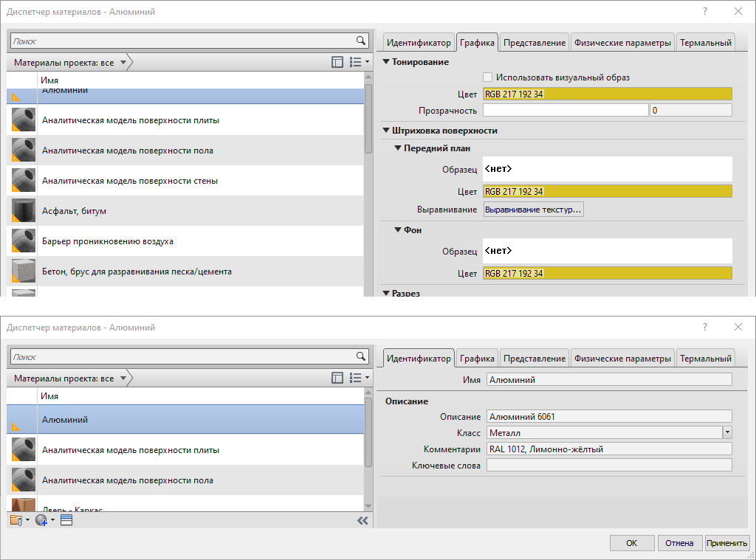The image size is (756, 560).
Task: Click the create new material icon
Action: pyautogui.click(x=42, y=520)
